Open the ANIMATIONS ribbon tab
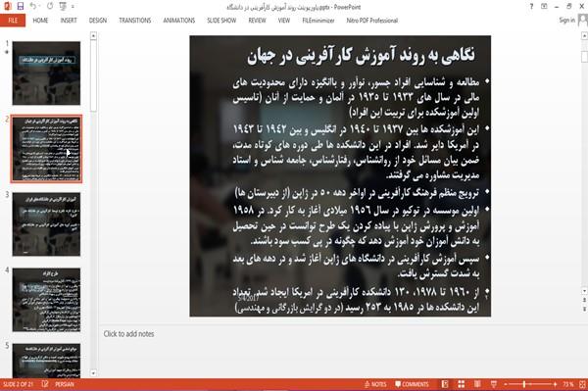The image size is (588, 391). [x=179, y=21]
